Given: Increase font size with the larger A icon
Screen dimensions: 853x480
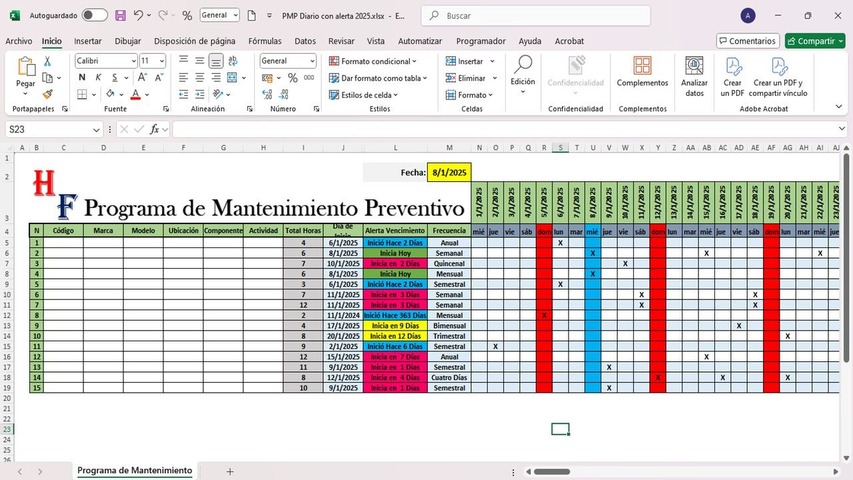Looking at the screenshot, I should 142,77.
